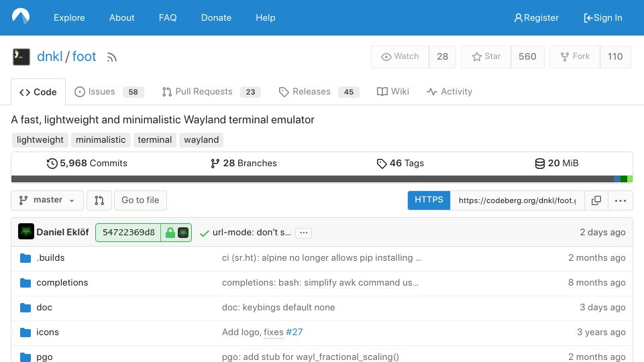Open the Donate navigation link
The image size is (644, 362).
[x=216, y=17]
